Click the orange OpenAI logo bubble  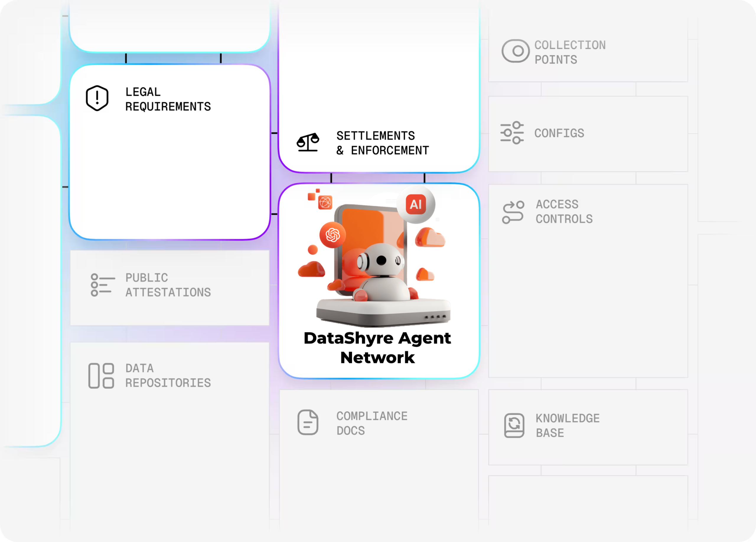pos(332,235)
